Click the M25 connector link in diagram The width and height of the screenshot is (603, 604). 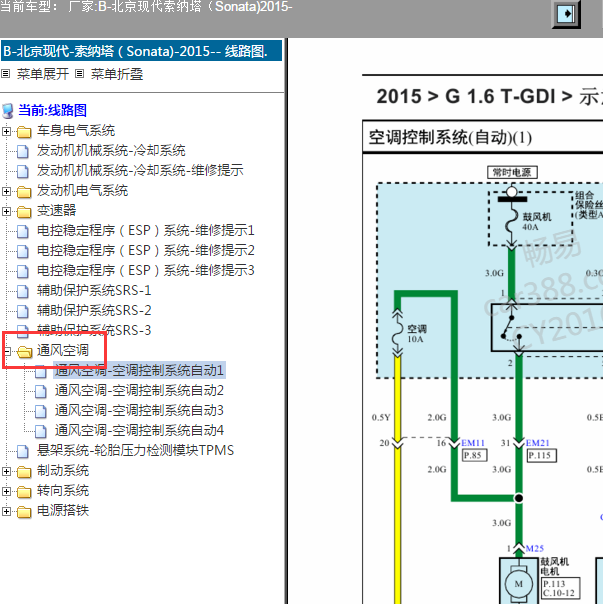(534, 549)
